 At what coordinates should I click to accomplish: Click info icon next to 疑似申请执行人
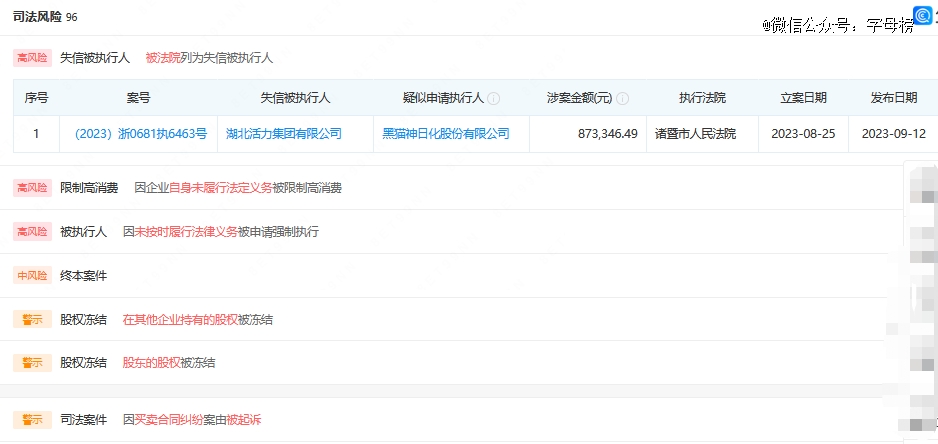(x=494, y=99)
